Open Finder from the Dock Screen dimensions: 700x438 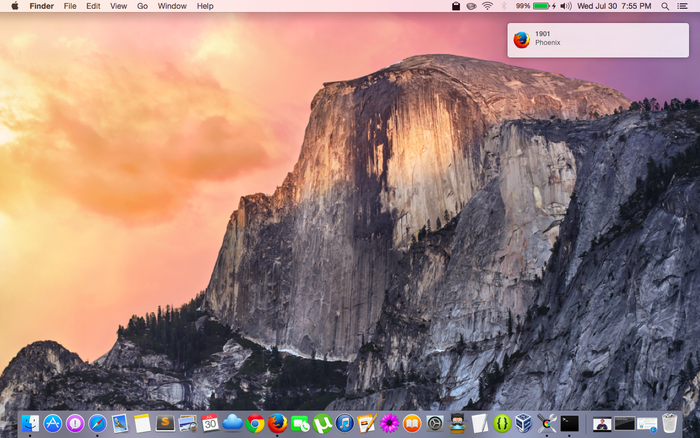pyautogui.click(x=30, y=423)
